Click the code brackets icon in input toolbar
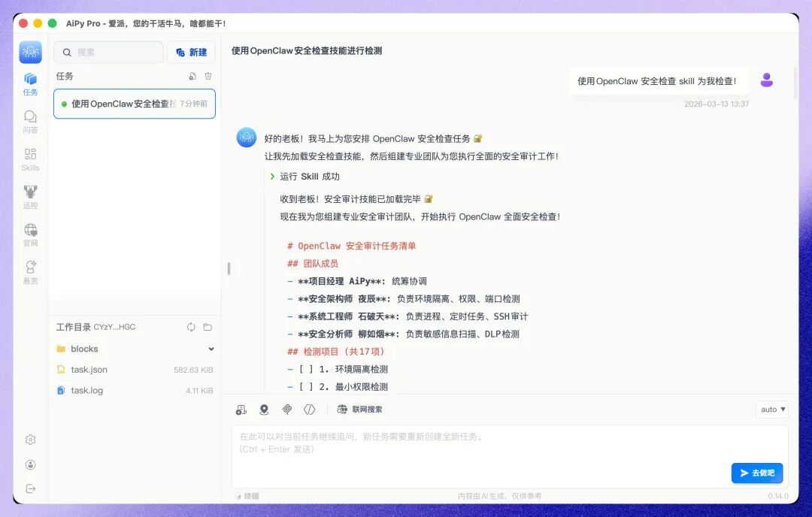The width and height of the screenshot is (812, 517). [x=309, y=410]
